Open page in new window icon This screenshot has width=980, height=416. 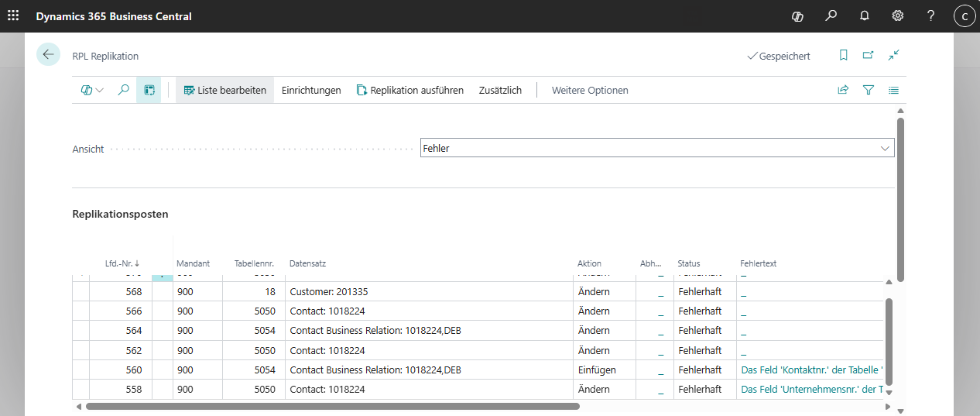coord(868,55)
